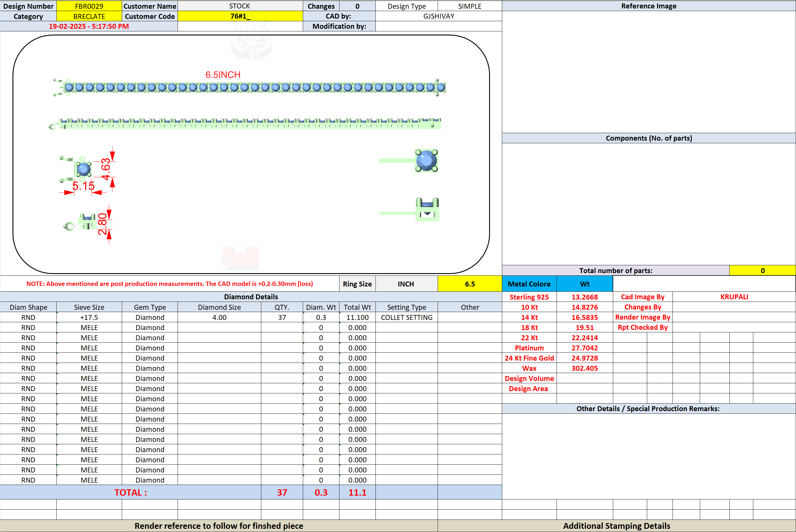Viewport: 796px width, 532px height.
Task: Select the design number cell FBR0029
Action: coord(89,6)
